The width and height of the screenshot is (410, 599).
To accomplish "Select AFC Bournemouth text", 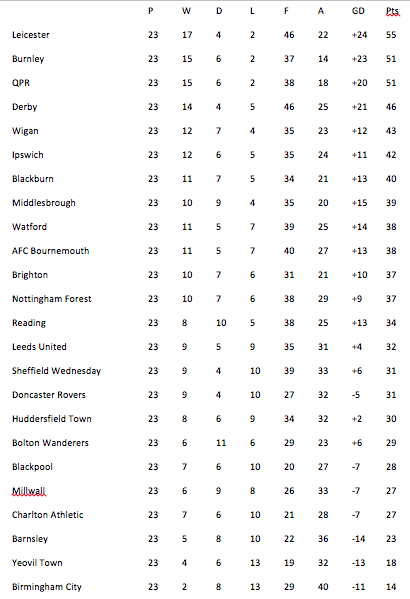I will 50,251.
